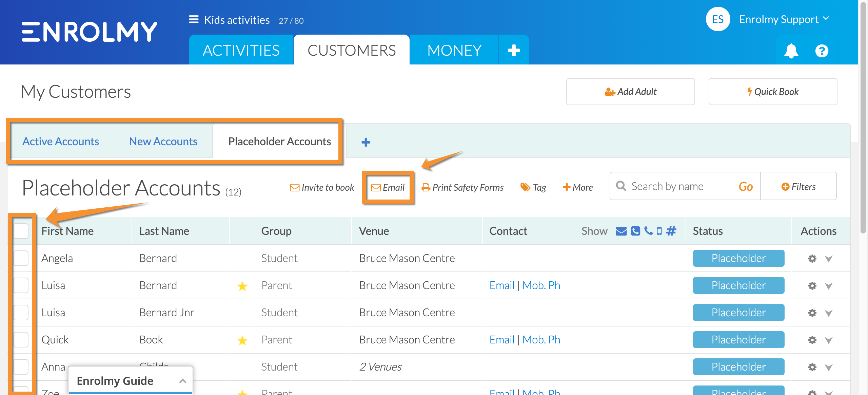Show phone handset contact icon
This screenshot has height=395, width=868.
(648, 231)
